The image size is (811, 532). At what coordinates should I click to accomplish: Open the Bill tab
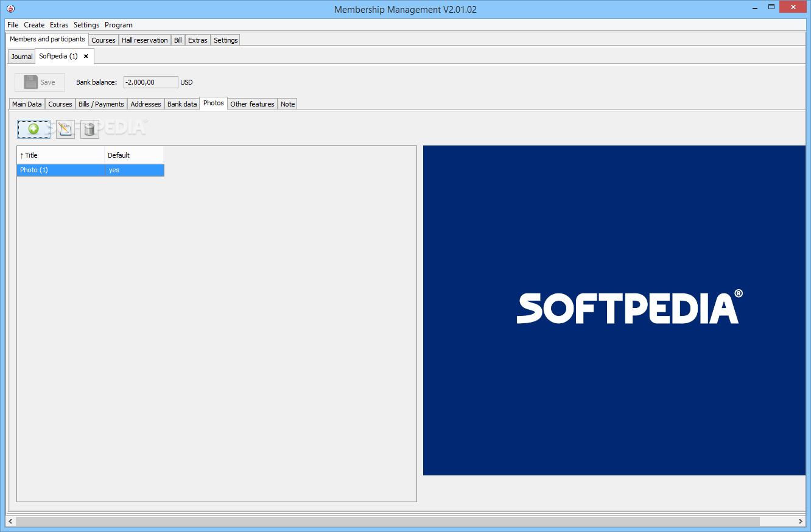(178, 40)
